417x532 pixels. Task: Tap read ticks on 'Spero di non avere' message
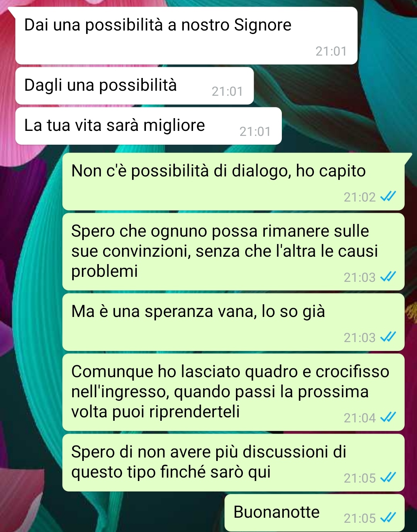point(388,478)
